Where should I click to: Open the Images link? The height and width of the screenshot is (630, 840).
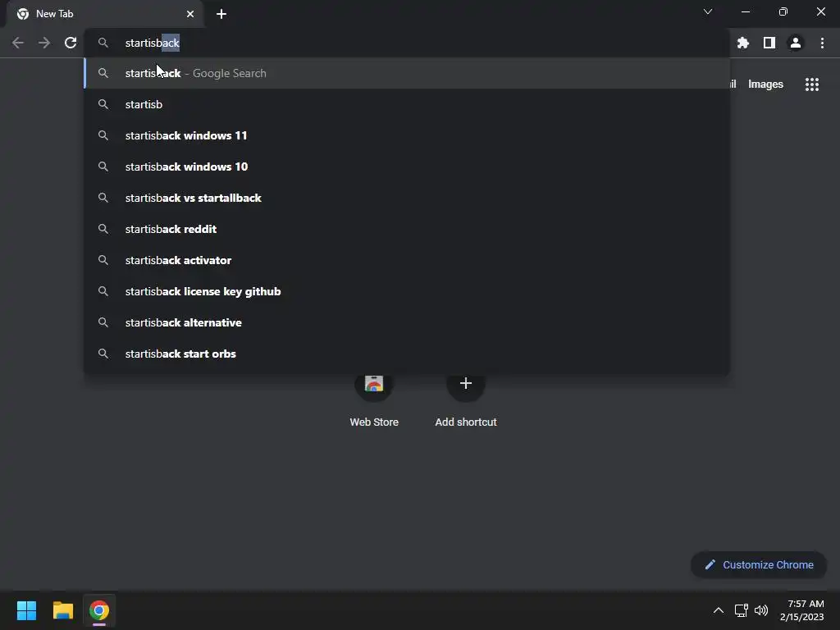(765, 84)
